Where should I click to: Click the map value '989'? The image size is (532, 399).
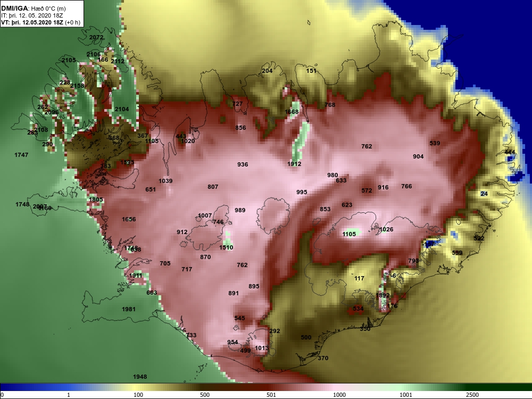(x=240, y=210)
